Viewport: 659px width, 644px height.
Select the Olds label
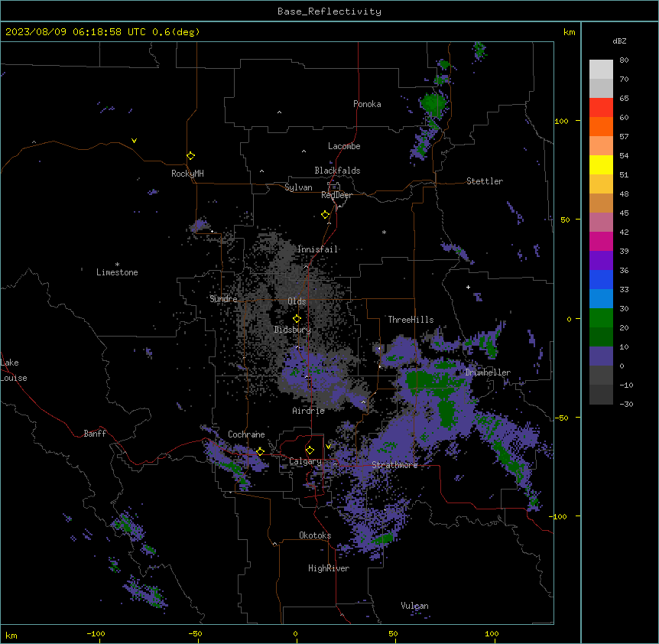297,301
